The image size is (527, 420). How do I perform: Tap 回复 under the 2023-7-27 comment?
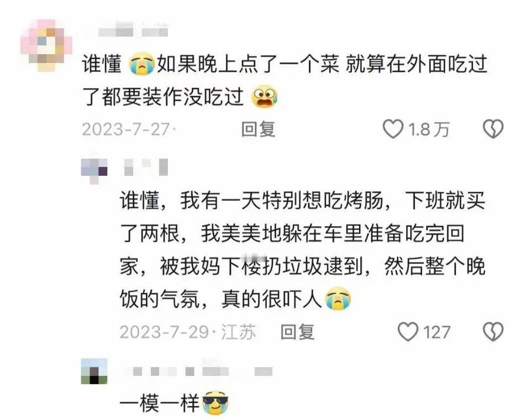point(259,129)
